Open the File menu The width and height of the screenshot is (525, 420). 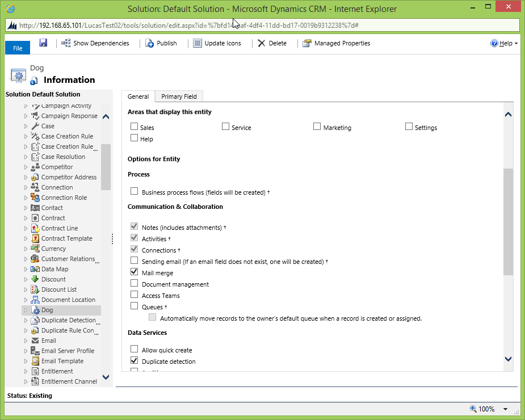[x=18, y=48]
